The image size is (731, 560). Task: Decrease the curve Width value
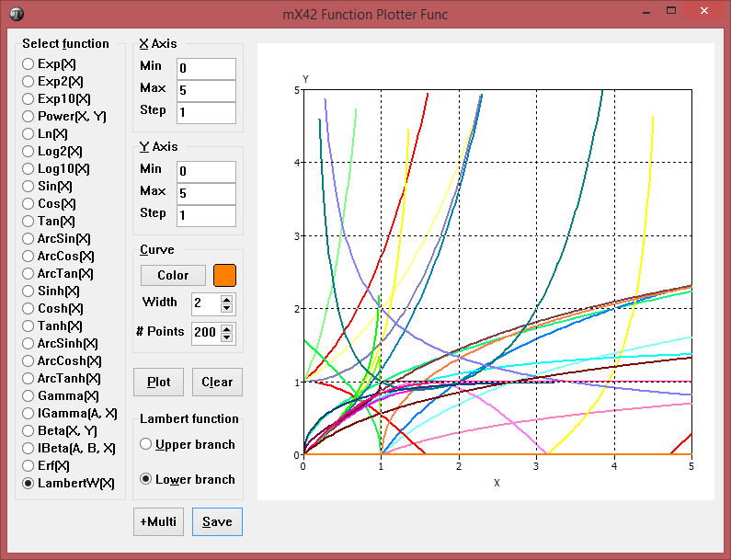point(227,307)
